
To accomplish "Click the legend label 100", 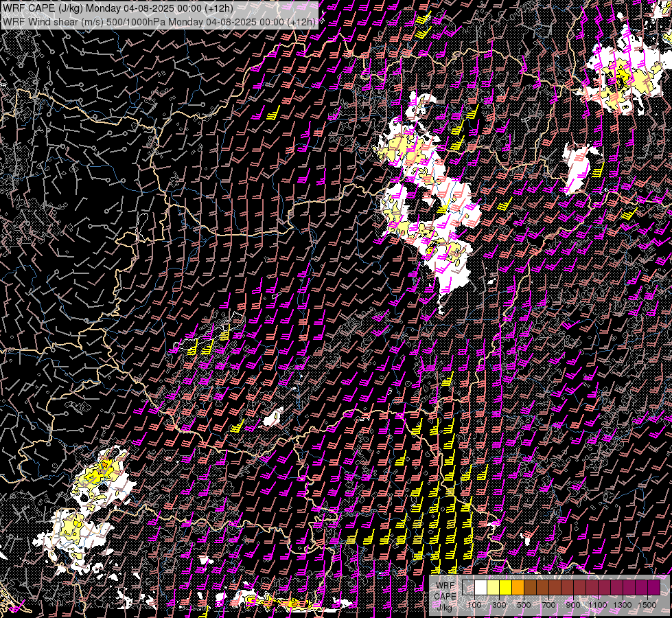I will click(x=474, y=605).
